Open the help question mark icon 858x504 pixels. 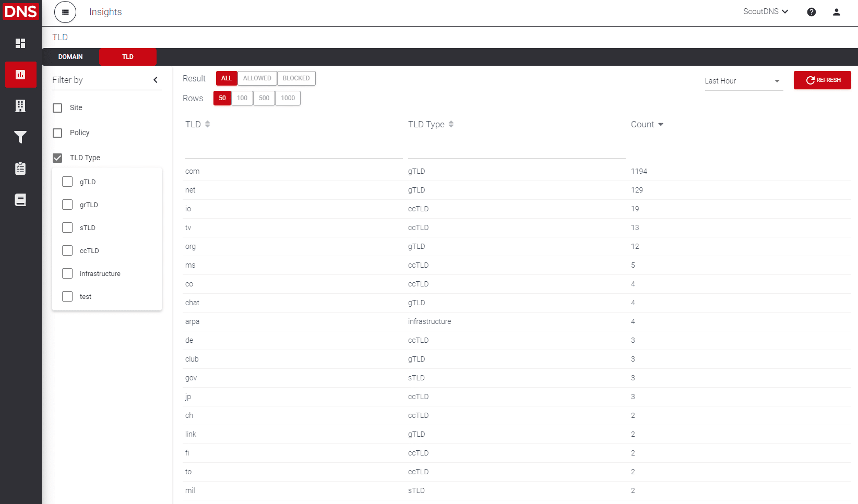click(812, 12)
